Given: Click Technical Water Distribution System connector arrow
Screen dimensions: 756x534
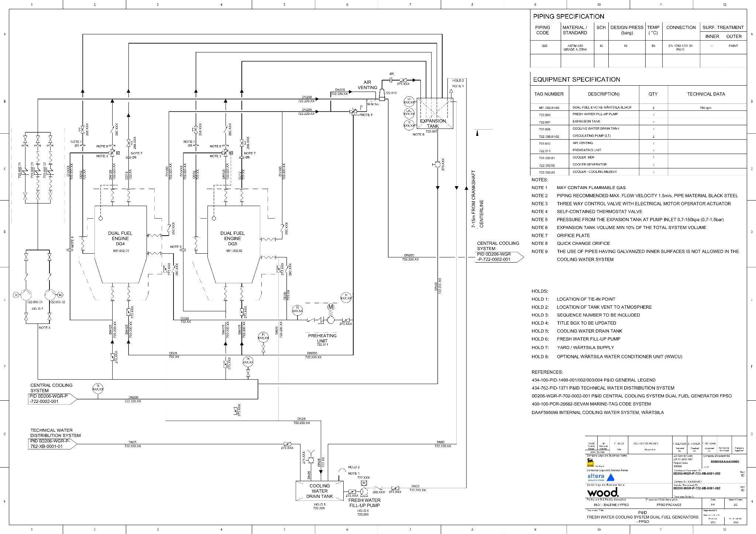Looking at the screenshot, I should (x=52, y=444).
